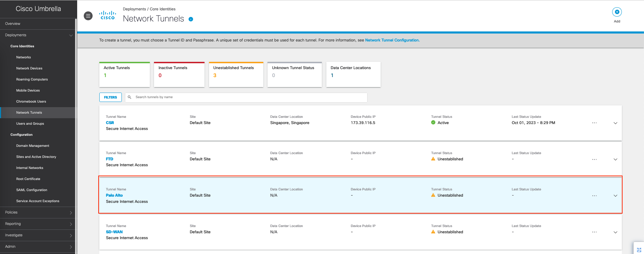Click the hamburger menu icon
This screenshot has height=254, width=644.
[88, 16]
